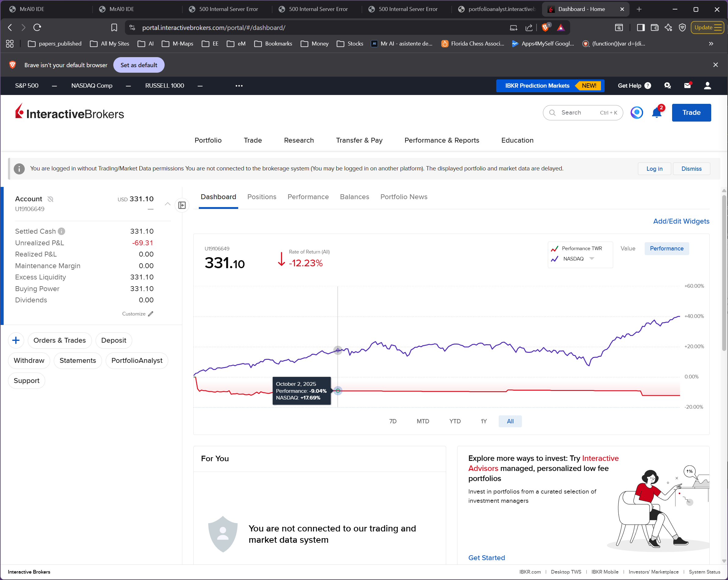This screenshot has height=580, width=728.
Task: Open the Brave VPN icon
Action: tap(682, 27)
